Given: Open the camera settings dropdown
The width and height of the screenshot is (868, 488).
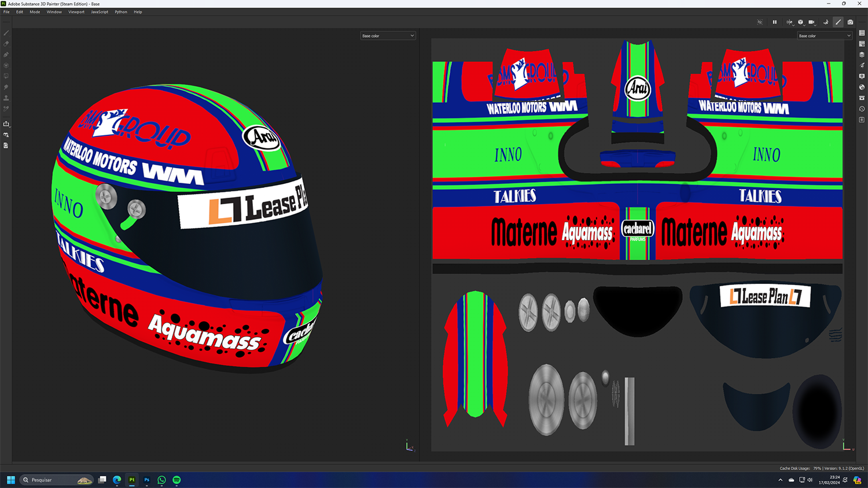Looking at the screenshot, I should pyautogui.click(x=812, y=22).
